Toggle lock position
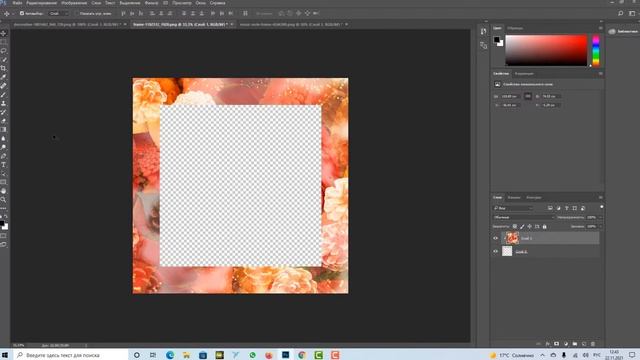The image size is (640, 360). 529,227
